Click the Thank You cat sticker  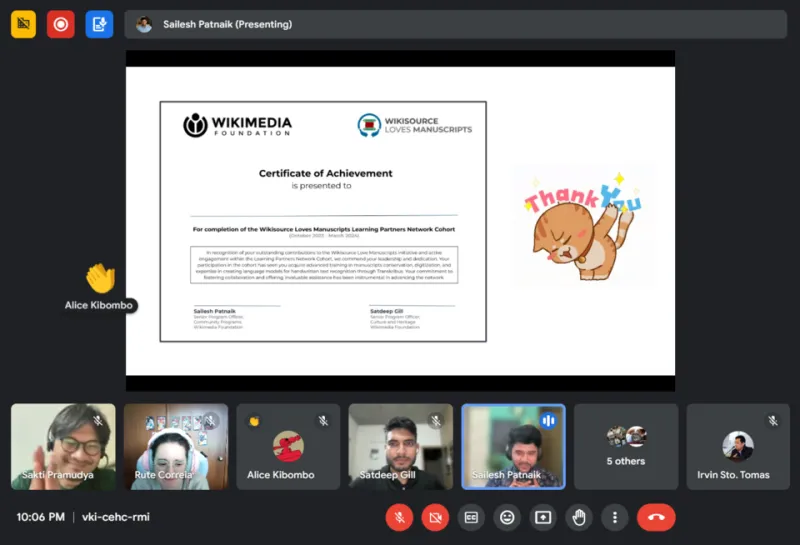coord(583,226)
